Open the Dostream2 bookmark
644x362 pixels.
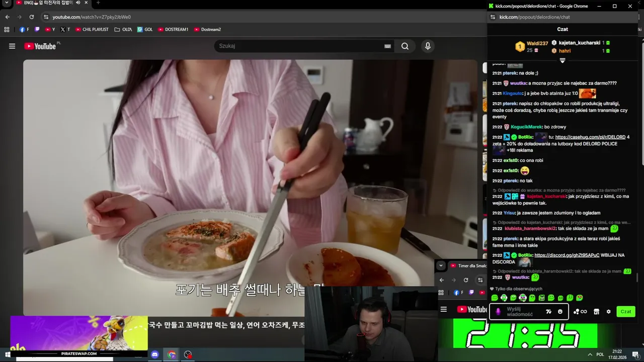207,30
